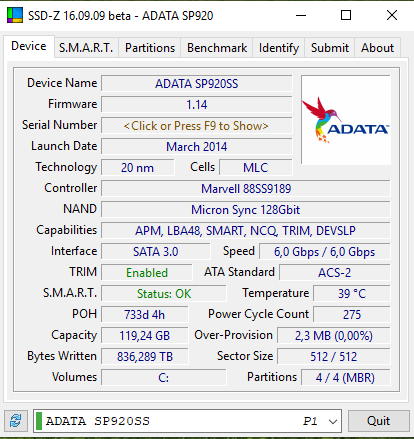414x439 pixels.
Task: Click speed value '6,0 Gbps / 6,0 Gbps'
Action: click(324, 252)
